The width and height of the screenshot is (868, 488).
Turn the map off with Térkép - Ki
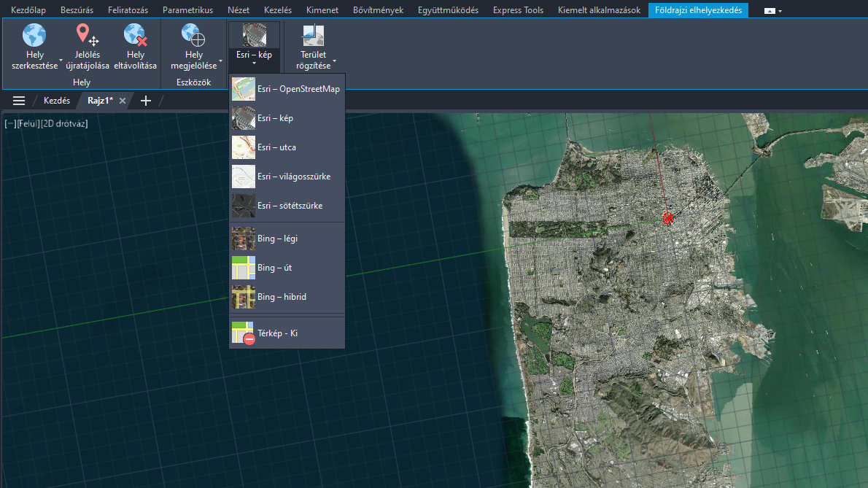pos(287,333)
